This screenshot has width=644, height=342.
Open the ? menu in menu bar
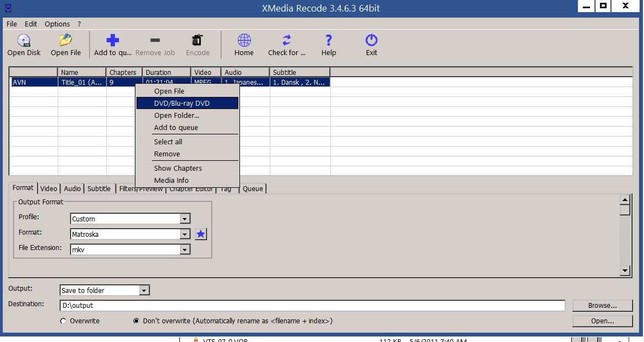coord(79,24)
